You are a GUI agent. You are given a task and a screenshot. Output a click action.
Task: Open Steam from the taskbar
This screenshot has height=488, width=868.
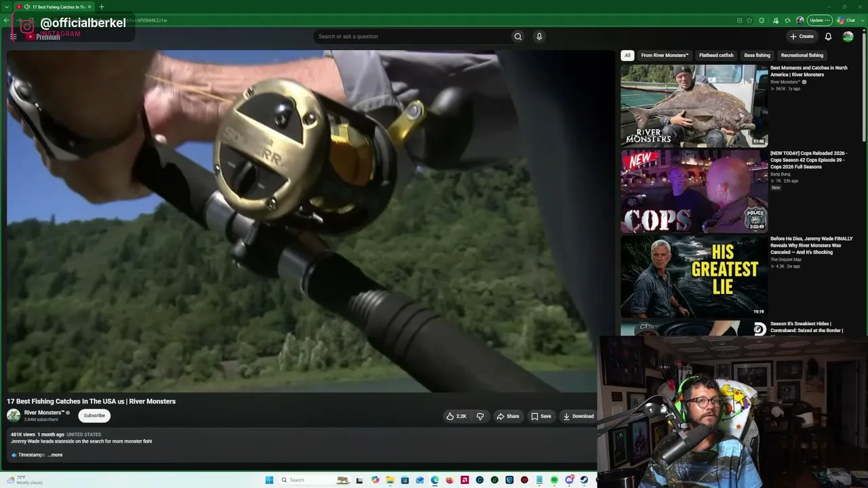584,480
